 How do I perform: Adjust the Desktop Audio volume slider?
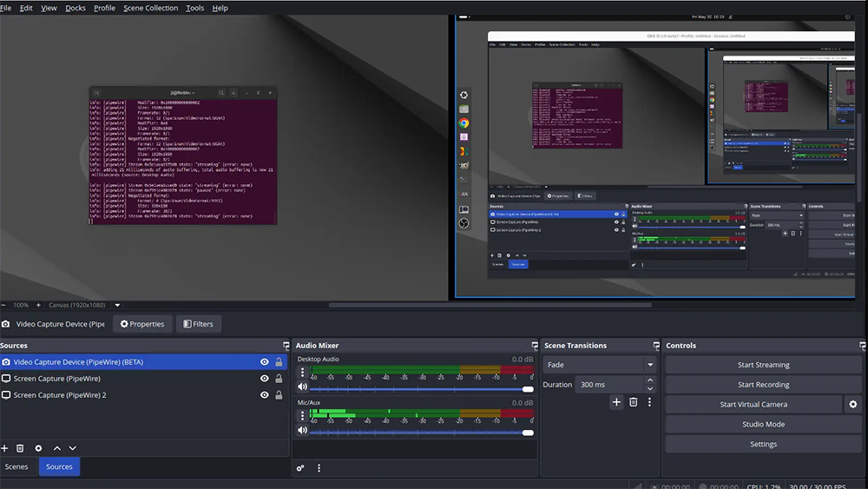[x=421, y=389]
